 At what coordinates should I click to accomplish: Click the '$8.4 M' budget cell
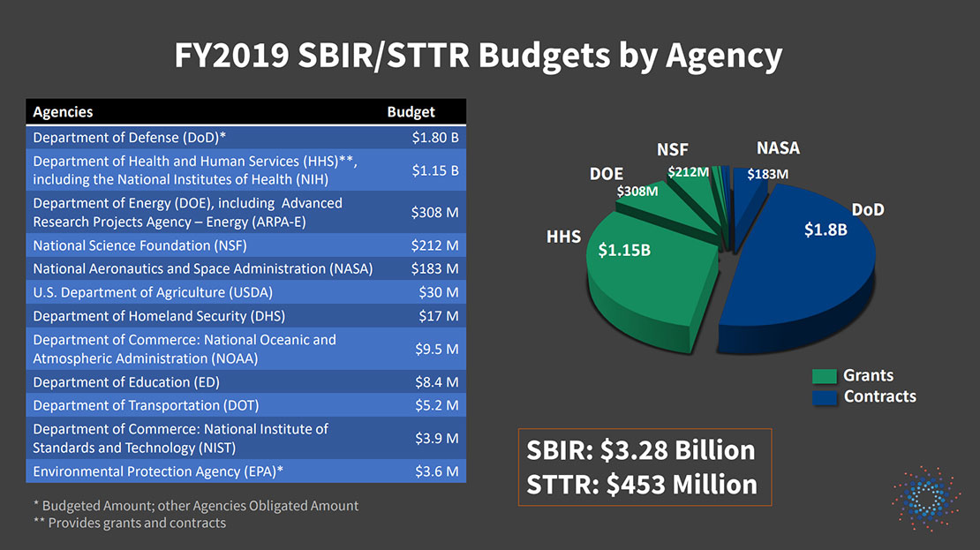(x=436, y=382)
